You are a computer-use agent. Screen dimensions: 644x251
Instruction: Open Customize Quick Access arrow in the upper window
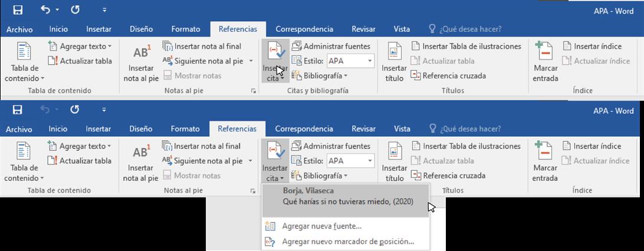[104, 10]
